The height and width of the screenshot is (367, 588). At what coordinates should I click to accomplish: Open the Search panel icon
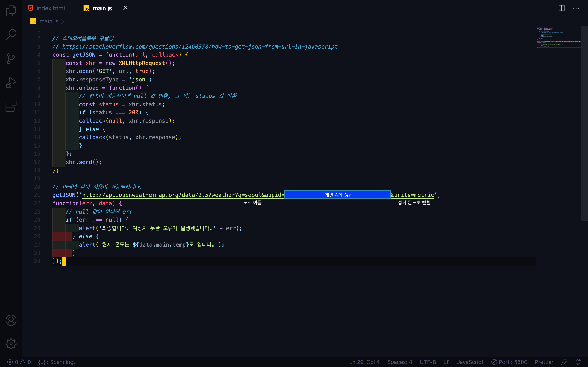coord(11,34)
